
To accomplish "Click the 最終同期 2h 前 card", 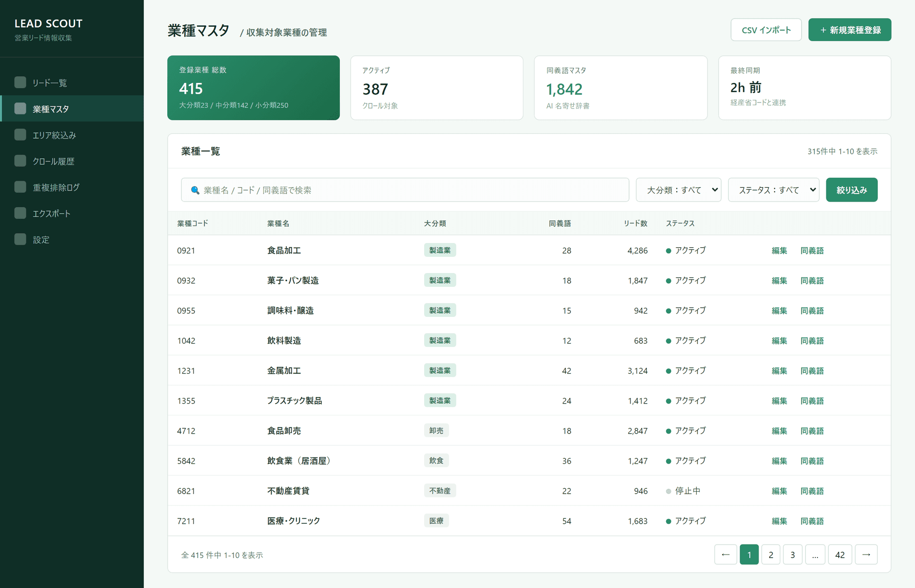I will click(804, 88).
